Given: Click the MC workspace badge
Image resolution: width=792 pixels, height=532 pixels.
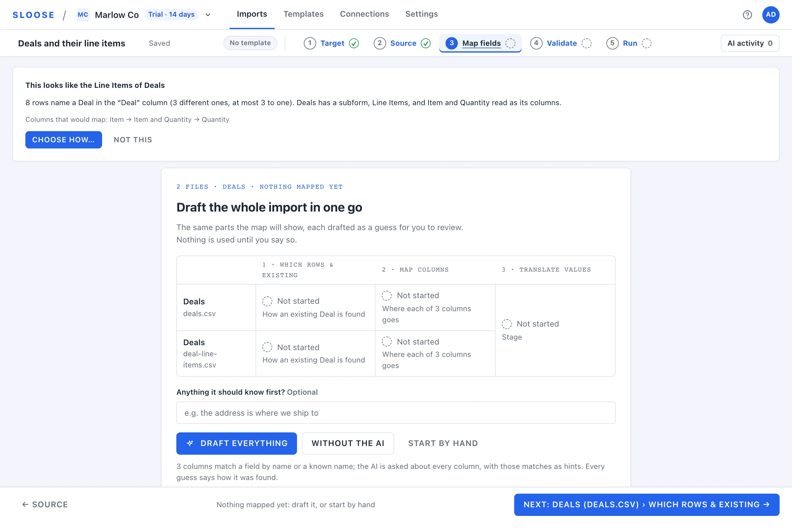Looking at the screenshot, I should [x=83, y=15].
